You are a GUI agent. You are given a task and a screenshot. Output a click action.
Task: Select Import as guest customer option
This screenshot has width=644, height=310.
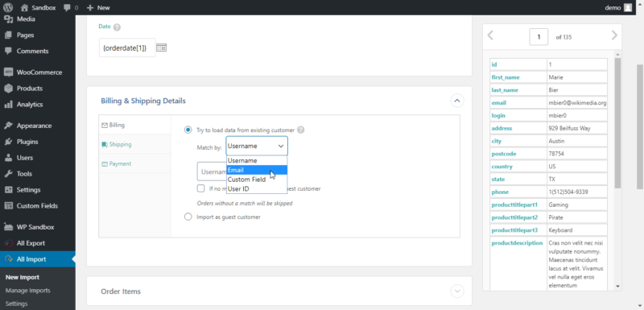coord(188,217)
